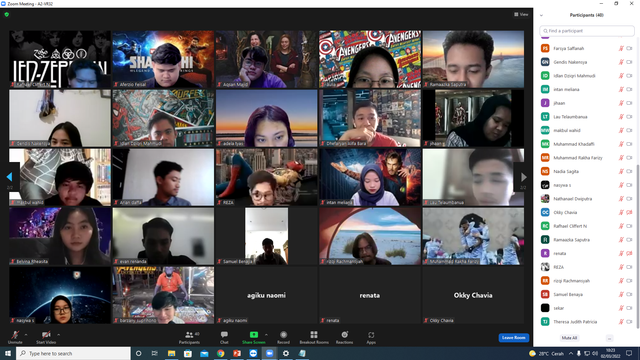Select Ramaazka Saputra's video tile
Viewport: 640px width, 360px height.
tap(473, 59)
